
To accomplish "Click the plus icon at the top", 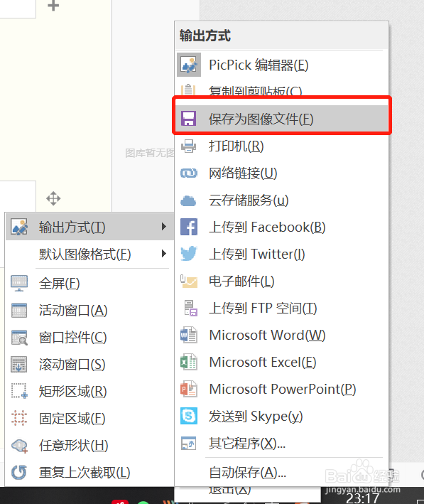I will pyautogui.click(x=53, y=5).
